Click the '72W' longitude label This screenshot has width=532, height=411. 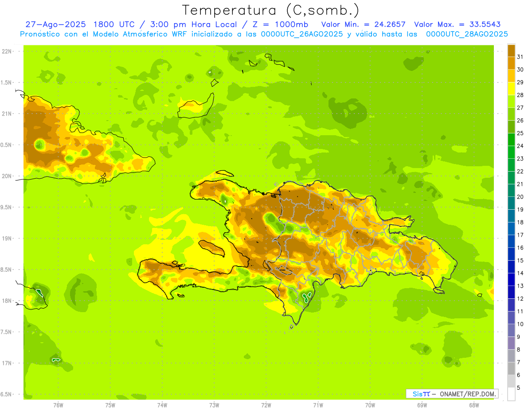(266, 405)
